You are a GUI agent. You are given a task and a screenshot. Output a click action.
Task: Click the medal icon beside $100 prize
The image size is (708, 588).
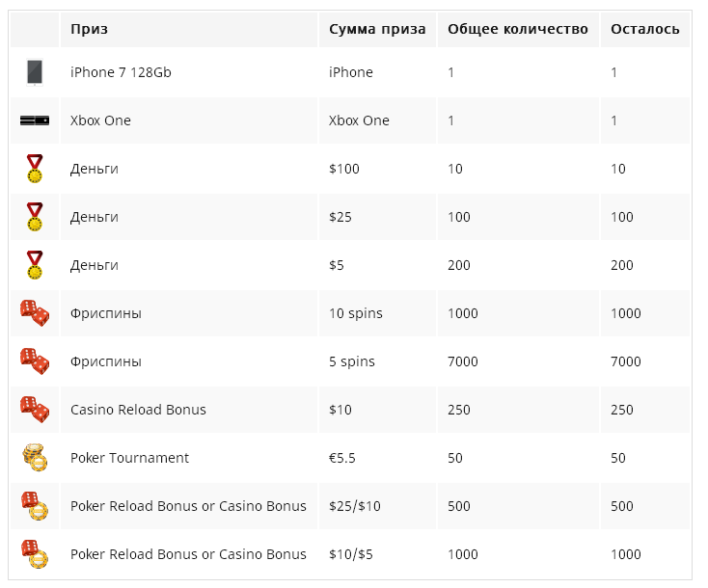(35, 169)
